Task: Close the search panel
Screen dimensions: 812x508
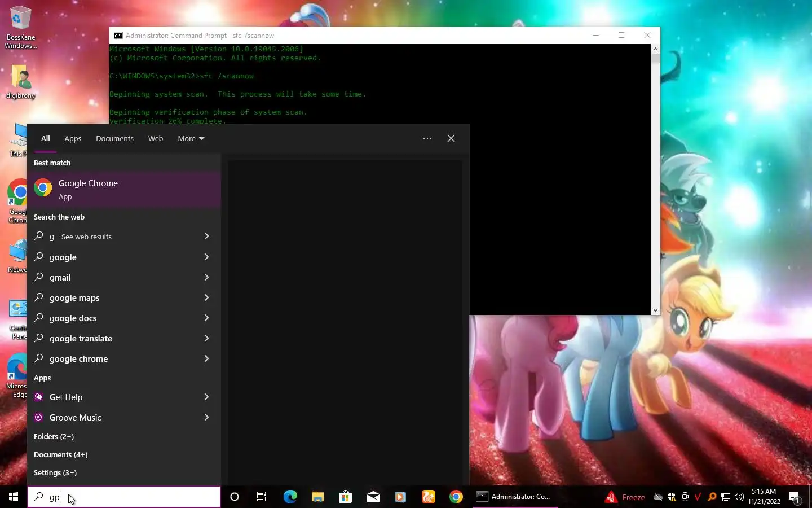Action: click(451, 138)
